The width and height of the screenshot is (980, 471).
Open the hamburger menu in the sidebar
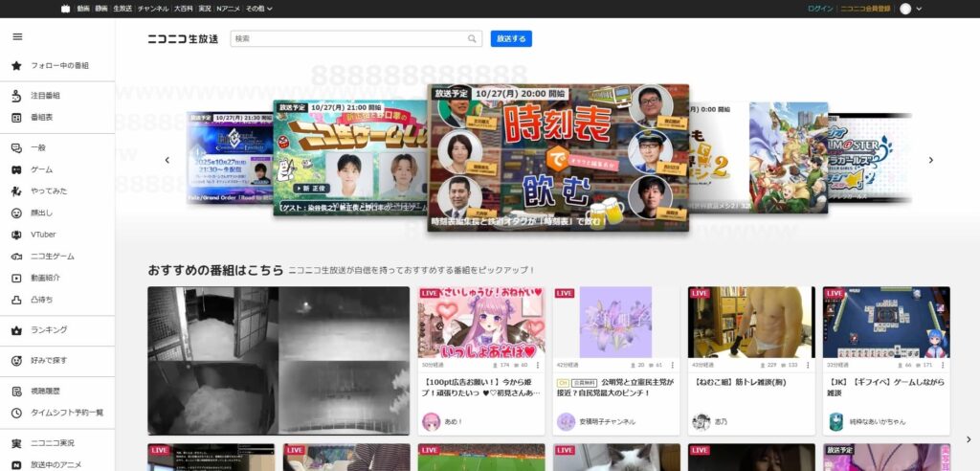17,37
